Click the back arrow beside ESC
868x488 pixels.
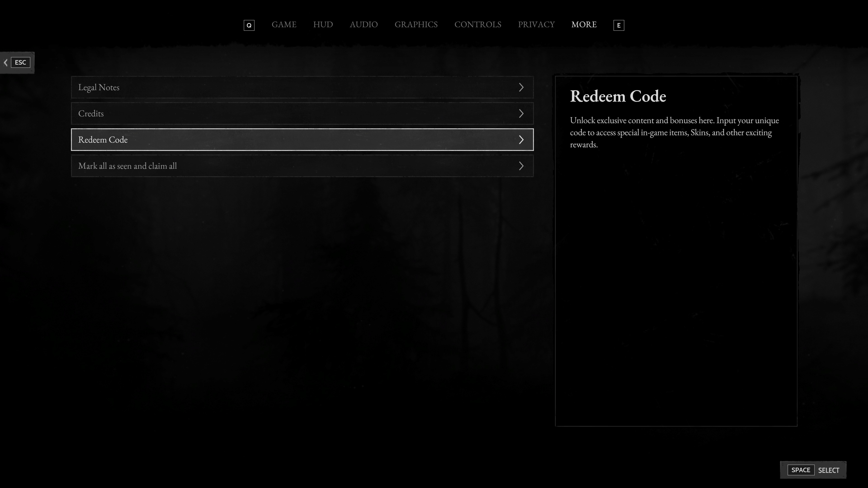point(5,62)
